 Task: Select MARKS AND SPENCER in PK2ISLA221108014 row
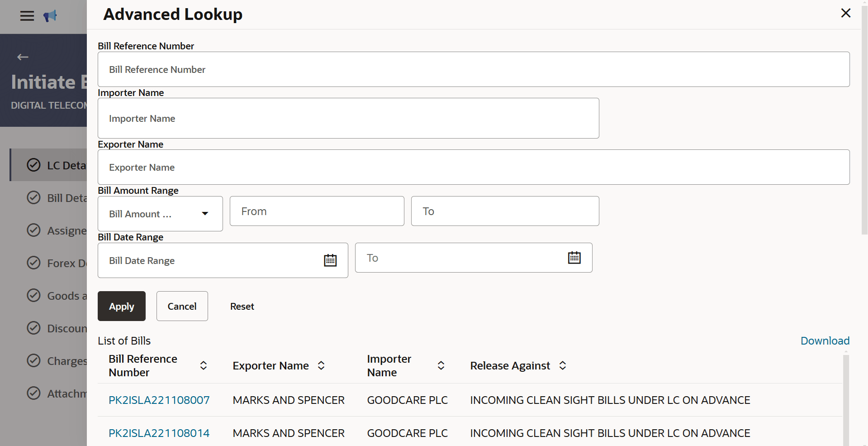click(289, 433)
